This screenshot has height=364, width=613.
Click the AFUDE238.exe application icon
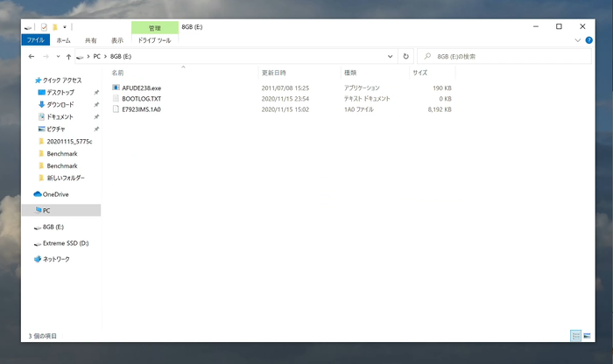(x=116, y=87)
